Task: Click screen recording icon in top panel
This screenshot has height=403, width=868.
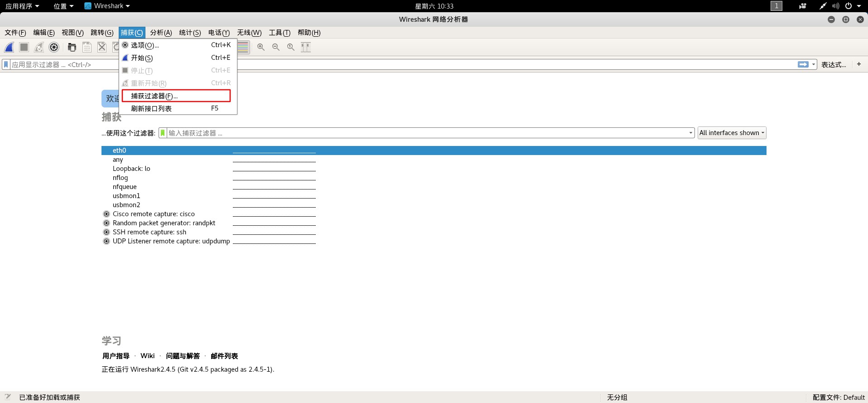Action: pos(803,6)
